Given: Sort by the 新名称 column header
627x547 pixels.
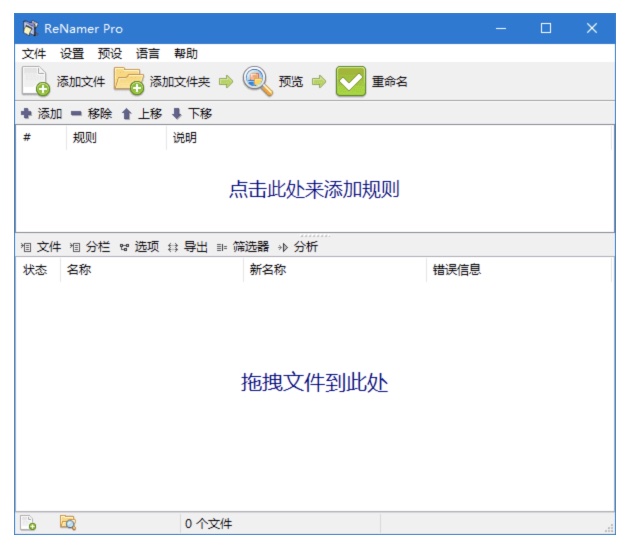Looking at the screenshot, I should click(x=335, y=270).
